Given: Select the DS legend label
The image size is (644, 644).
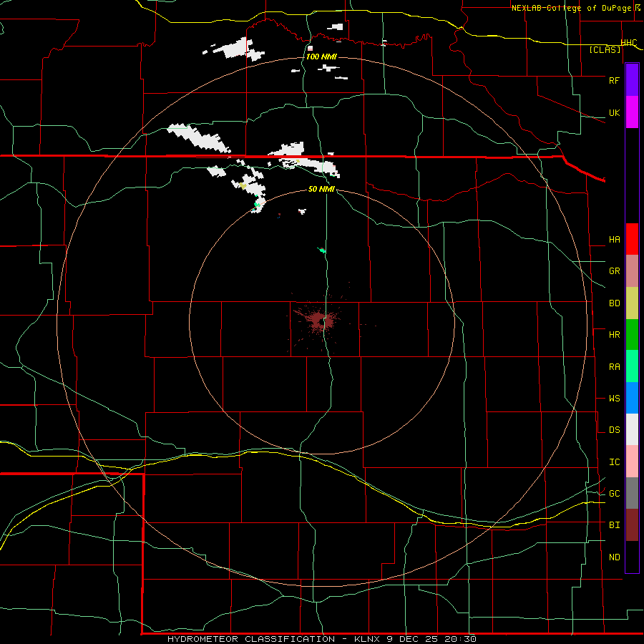Looking at the screenshot, I should coord(614,429).
